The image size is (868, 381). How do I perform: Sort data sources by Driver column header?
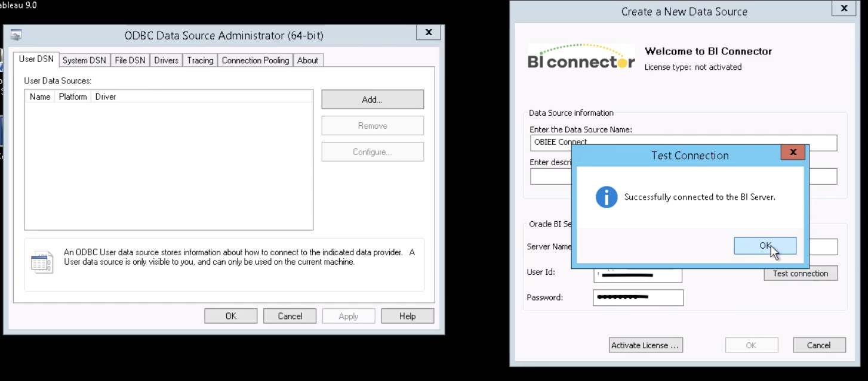tap(106, 97)
